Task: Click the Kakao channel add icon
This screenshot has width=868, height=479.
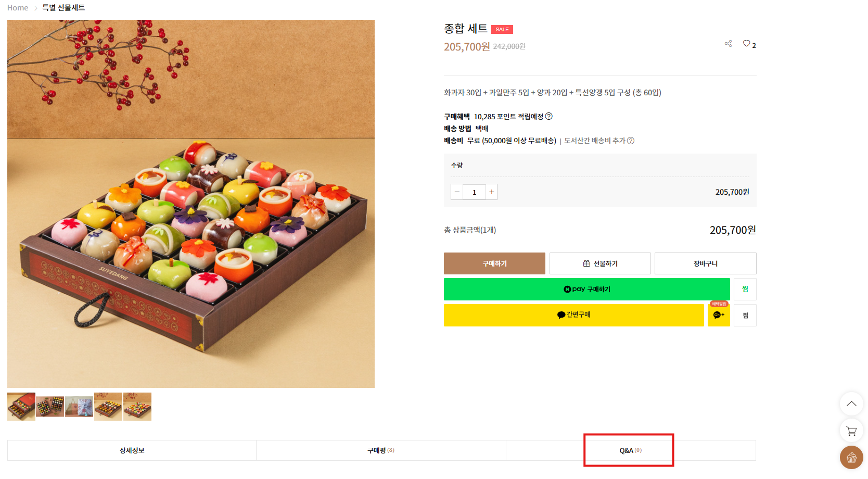Action: [719, 315]
